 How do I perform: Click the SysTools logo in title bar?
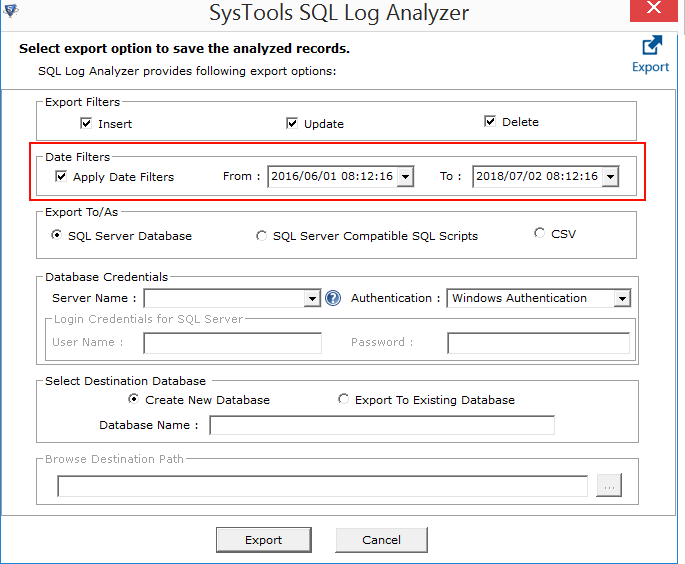tap(10, 10)
